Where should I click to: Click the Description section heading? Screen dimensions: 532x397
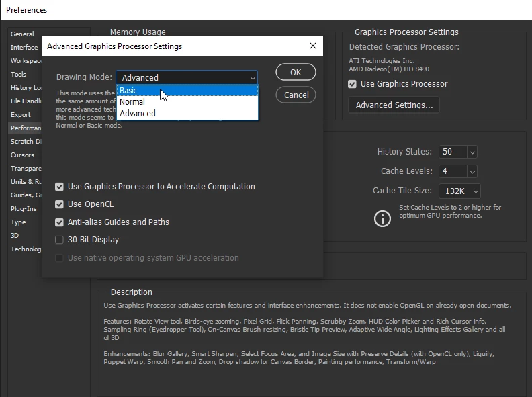(x=131, y=292)
